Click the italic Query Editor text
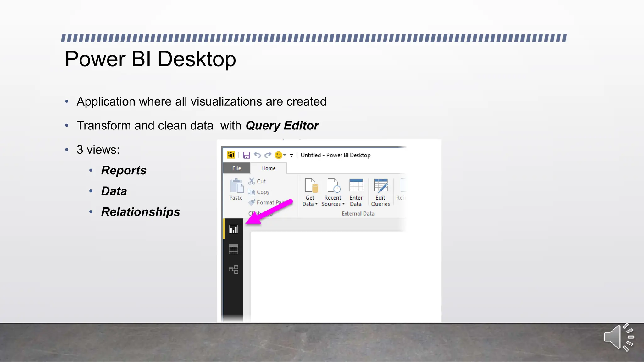The width and height of the screenshot is (644, 362). [282, 126]
